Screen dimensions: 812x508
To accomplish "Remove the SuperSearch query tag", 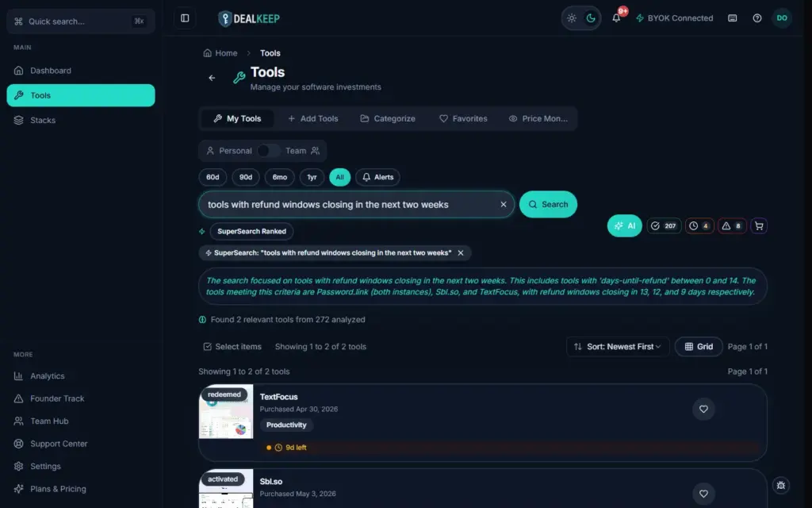I will pyautogui.click(x=461, y=253).
